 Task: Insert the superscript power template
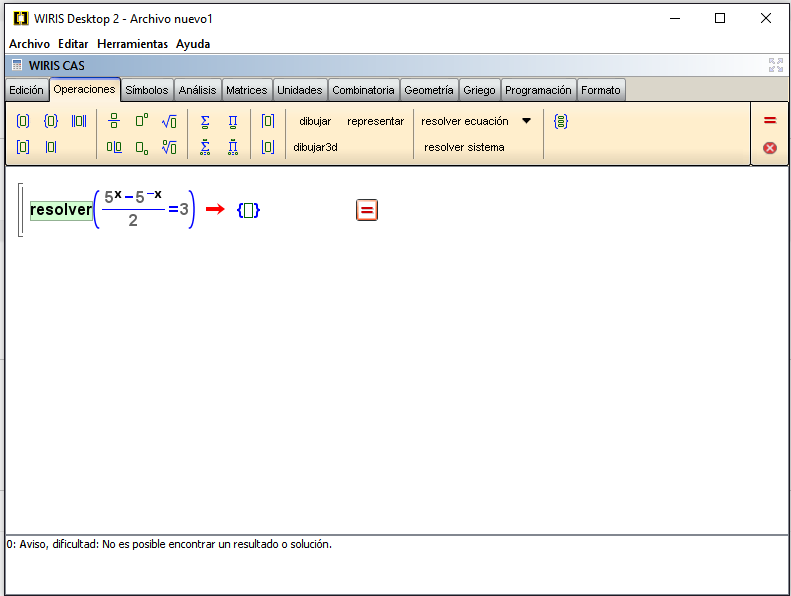(142, 121)
